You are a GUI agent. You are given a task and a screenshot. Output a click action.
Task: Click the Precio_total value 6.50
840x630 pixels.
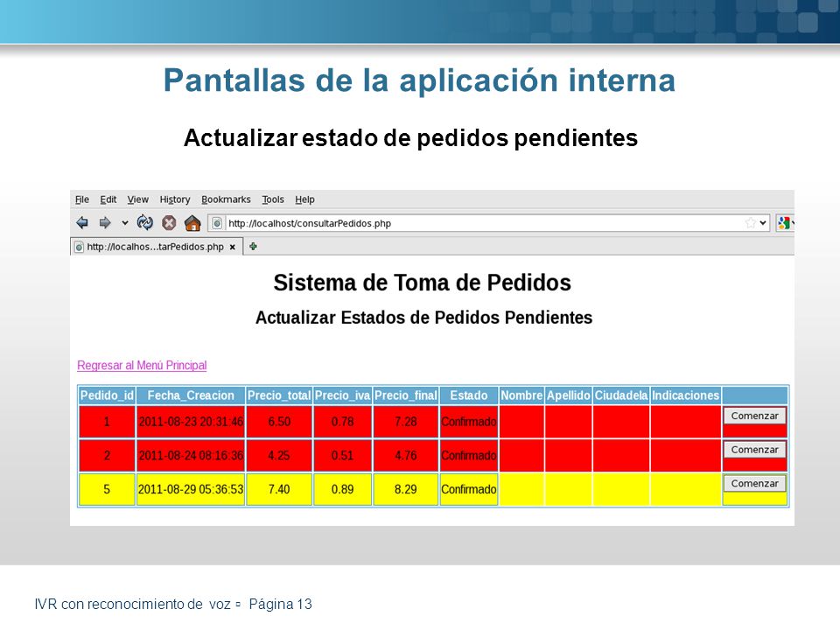coord(279,422)
